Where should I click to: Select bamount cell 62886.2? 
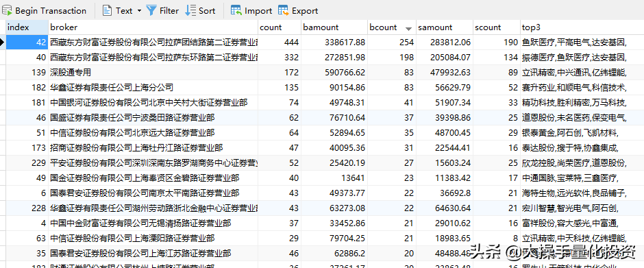coord(334,254)
